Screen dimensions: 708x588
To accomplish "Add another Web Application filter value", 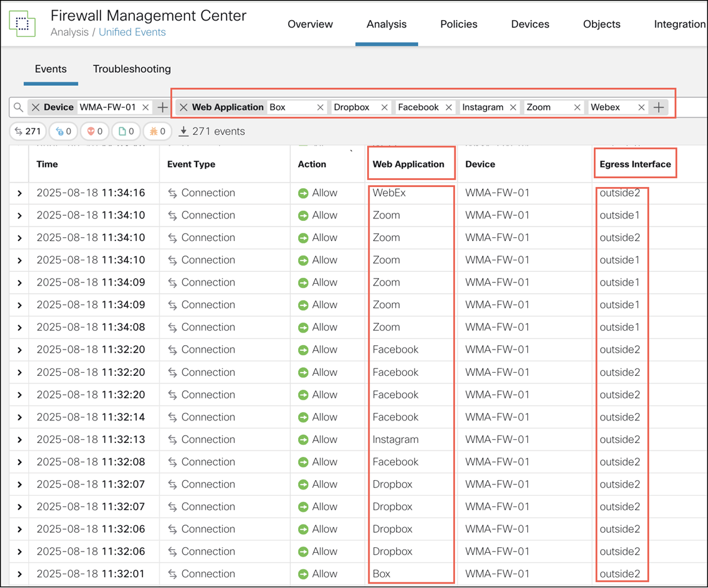I will [x=658, y=107].
